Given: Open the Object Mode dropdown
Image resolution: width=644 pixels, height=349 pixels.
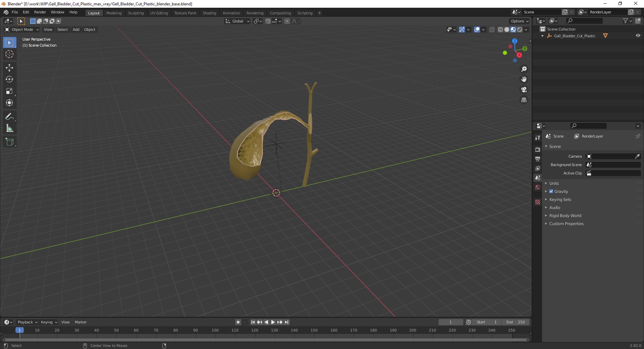Looking at the screenshot, I should coord(22,30).
